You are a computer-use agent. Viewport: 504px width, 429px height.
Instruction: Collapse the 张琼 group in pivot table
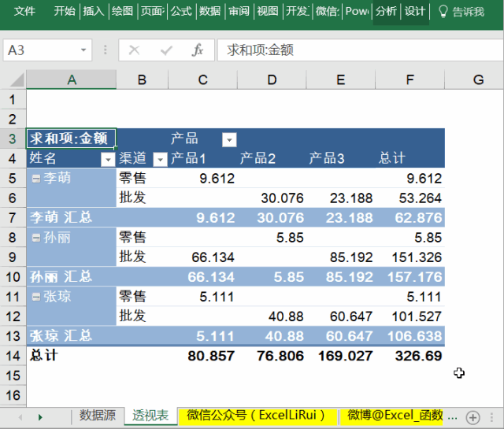coord(35,297)
